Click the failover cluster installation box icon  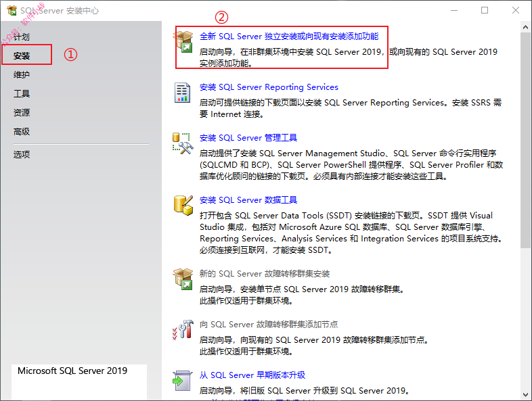183,279
